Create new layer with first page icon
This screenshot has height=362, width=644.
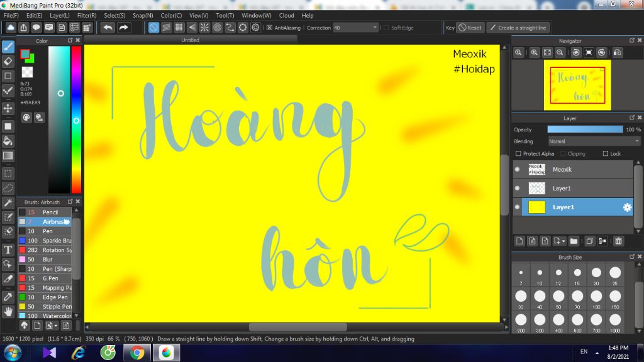tap(519, 241)
